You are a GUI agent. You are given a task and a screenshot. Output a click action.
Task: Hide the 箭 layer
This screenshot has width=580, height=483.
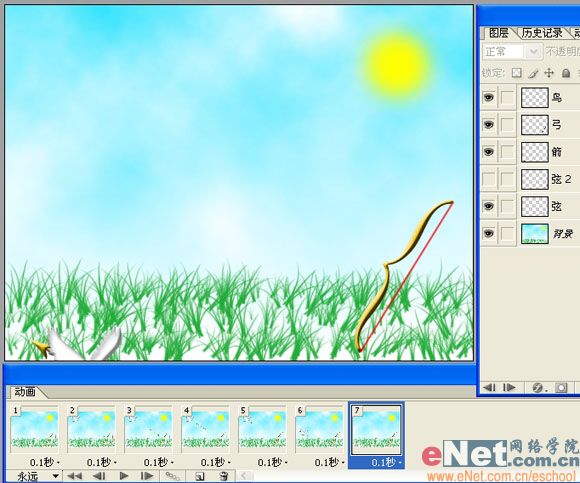coord(489,152)
